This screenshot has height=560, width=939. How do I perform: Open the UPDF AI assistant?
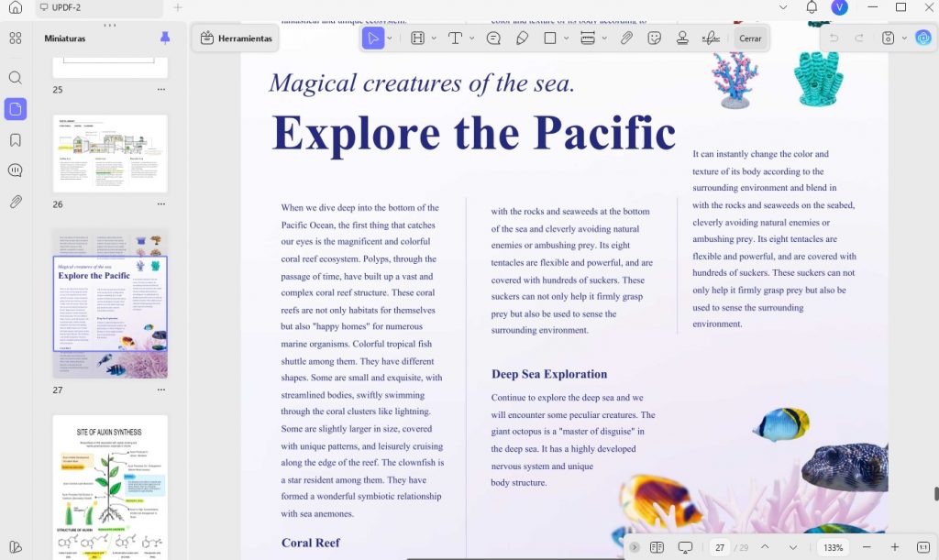pos(922,38)
